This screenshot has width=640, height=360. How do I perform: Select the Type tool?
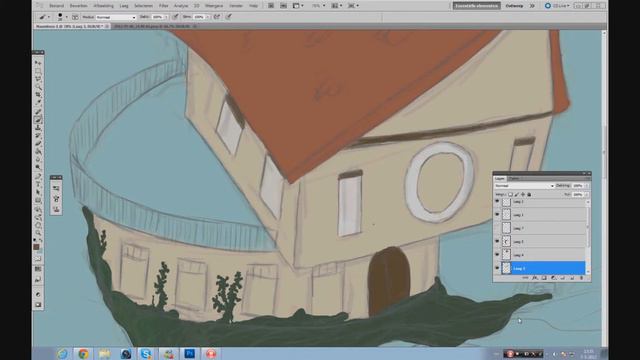38,184
